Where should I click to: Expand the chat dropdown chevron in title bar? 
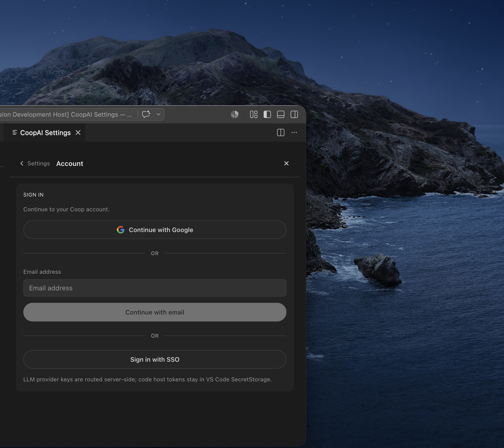pyautogui.click(x=159, y=114)
